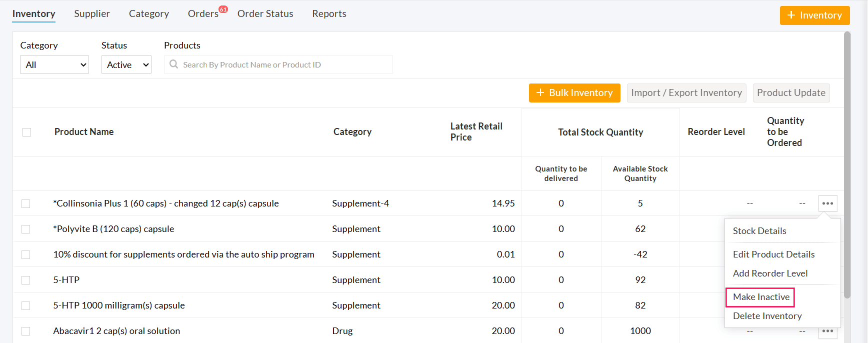The image size is (868, 343).
Task: Click the Orders notification badge showing 61
Action: 223,9
